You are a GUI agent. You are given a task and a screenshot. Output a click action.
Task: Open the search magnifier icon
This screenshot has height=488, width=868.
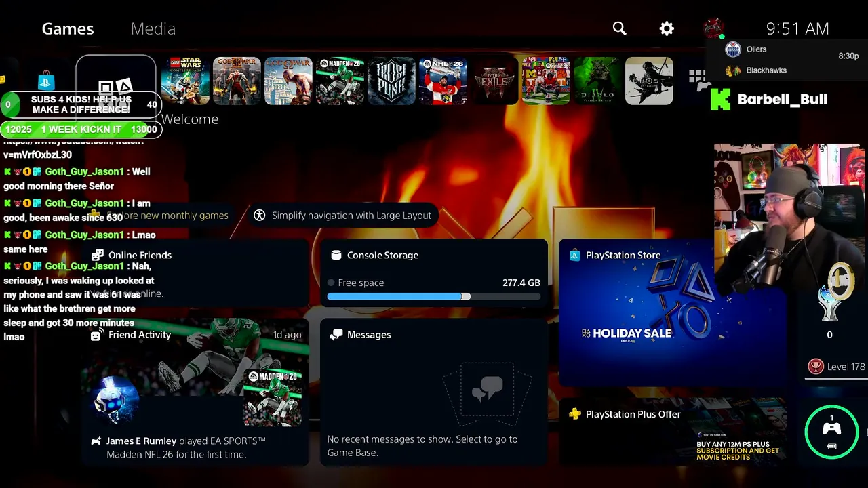point(619,28)
